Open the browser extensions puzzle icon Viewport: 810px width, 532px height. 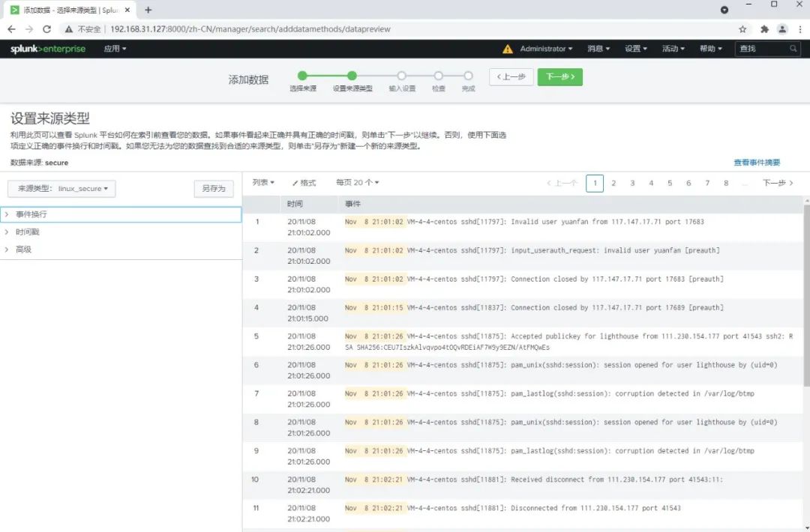tap(764, 29)
